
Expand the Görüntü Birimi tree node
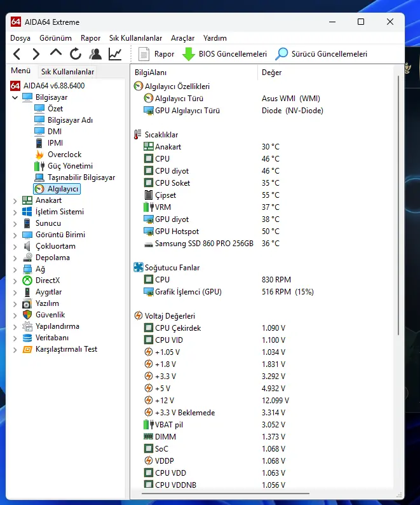[x=15, y=235]
